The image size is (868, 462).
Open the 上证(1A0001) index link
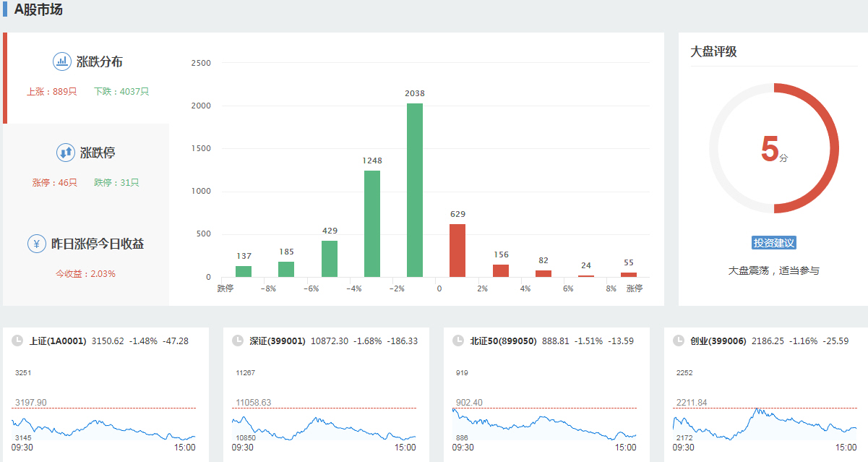click(x=58, y=341)
